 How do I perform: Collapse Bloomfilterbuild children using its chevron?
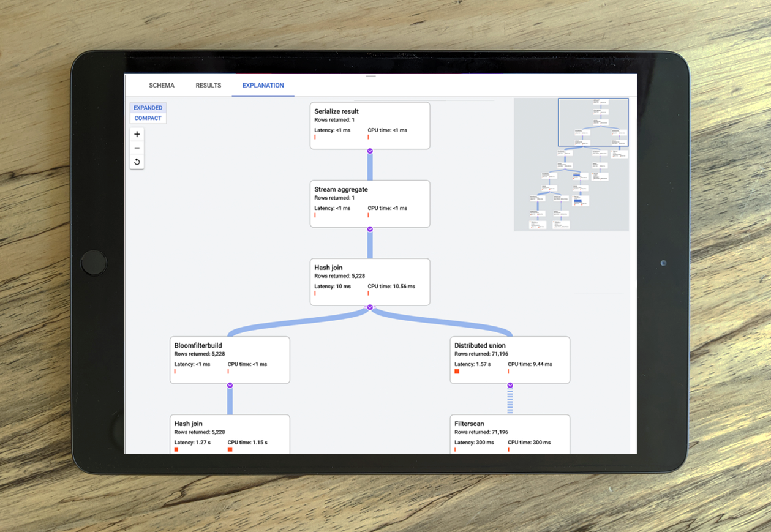(230, 385)
